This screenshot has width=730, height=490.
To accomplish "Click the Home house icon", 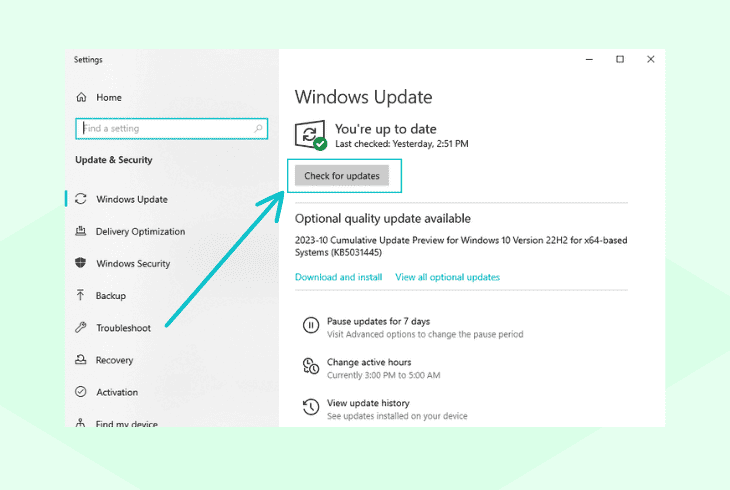I will (81, 97).
